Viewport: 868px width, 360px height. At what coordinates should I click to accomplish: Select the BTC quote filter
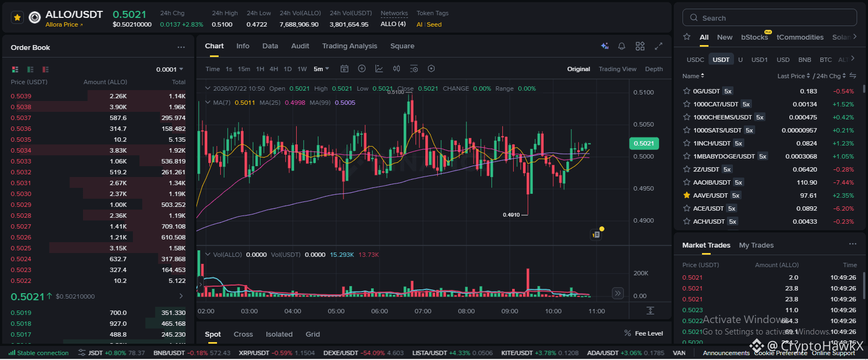[x=826, y=60]
